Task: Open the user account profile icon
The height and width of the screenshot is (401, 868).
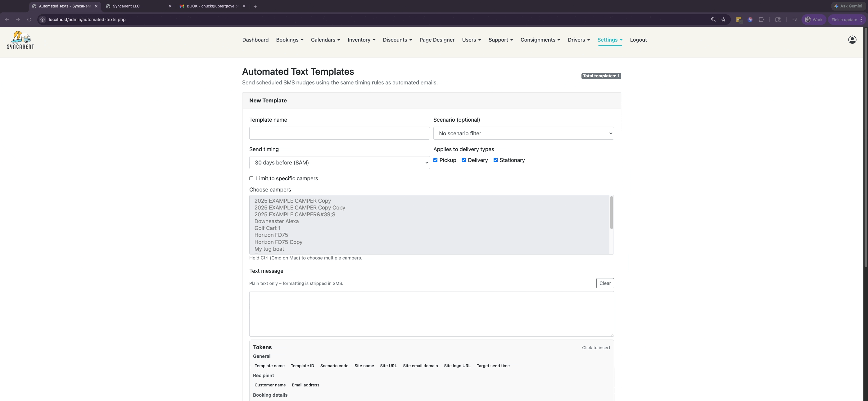Action: tap(852, 40)
